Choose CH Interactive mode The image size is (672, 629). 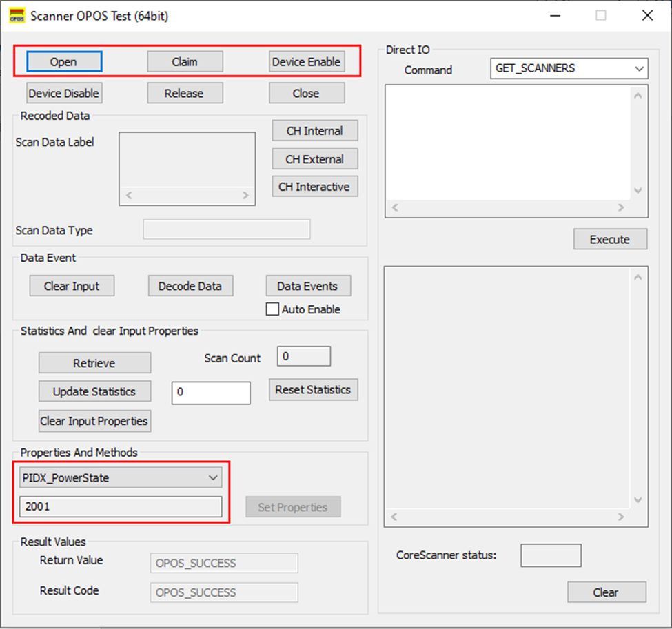[x=314, y=187]
